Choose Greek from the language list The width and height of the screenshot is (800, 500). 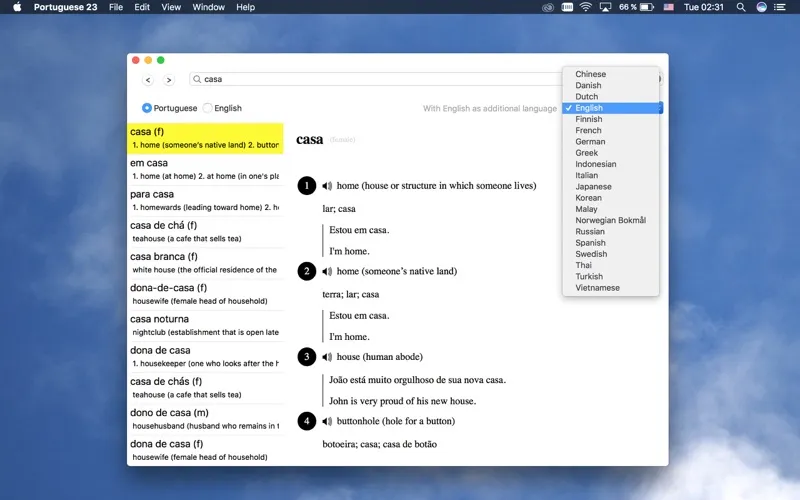pos(611,153)
